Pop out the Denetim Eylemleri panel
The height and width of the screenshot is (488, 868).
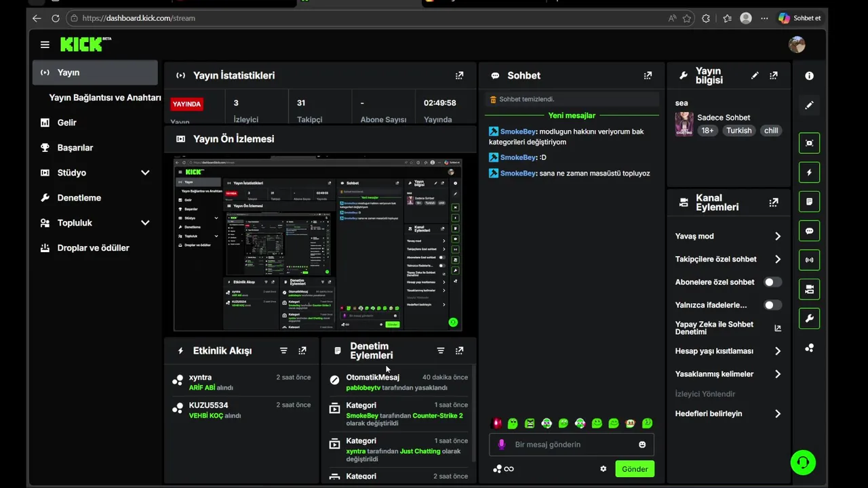click(x=459, y=351)
